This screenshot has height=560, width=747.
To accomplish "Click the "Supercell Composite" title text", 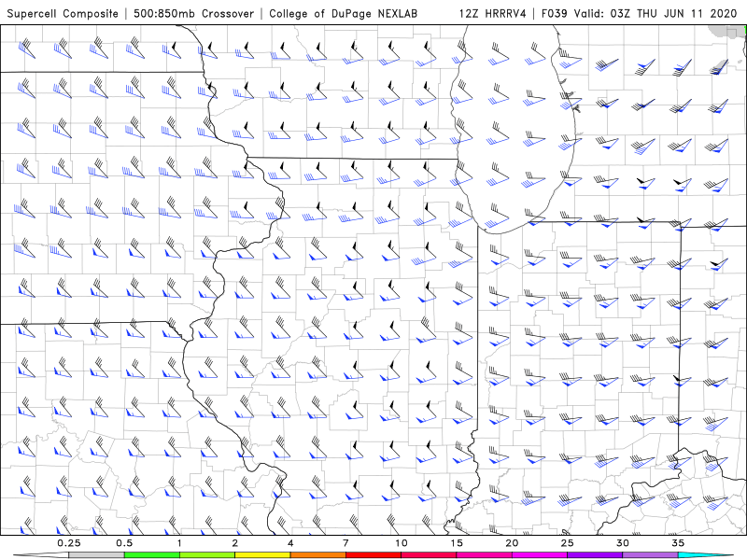I will (x=63, y=13).
